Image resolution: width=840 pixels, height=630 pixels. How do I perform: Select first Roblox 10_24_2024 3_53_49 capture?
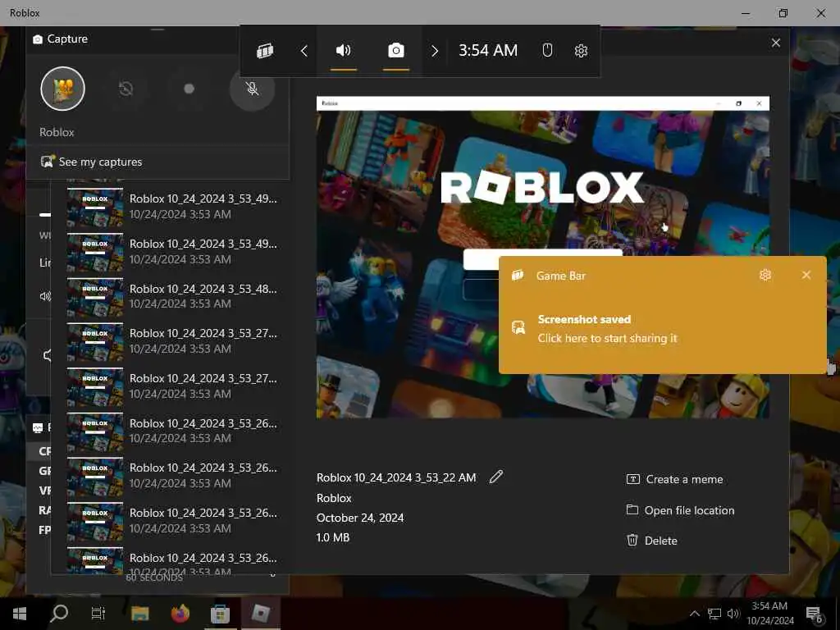pos(172,206)
